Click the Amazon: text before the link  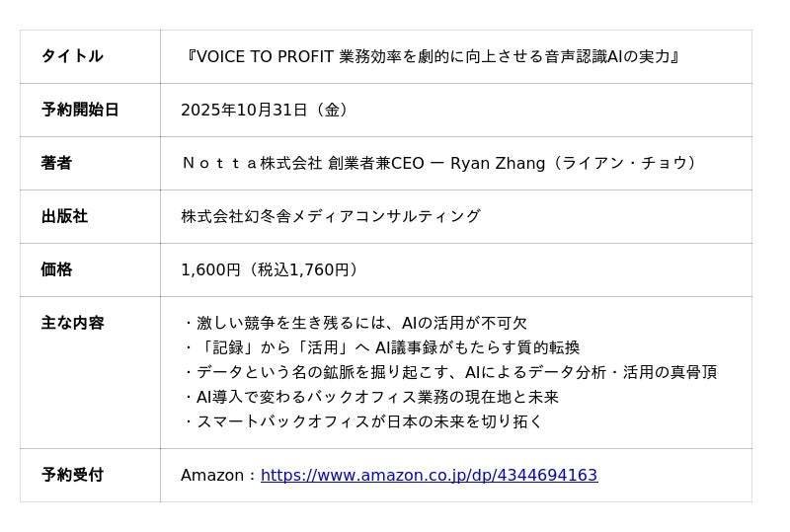217,476
